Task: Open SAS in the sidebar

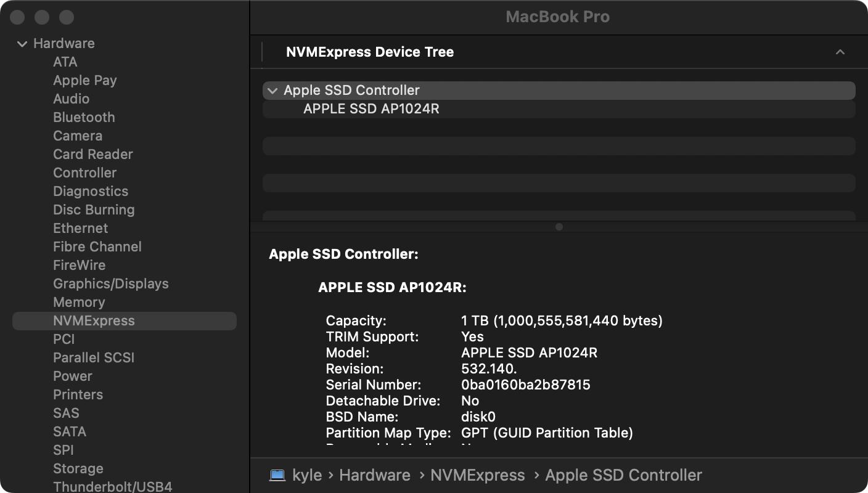Action: click(x=66, y=413)
